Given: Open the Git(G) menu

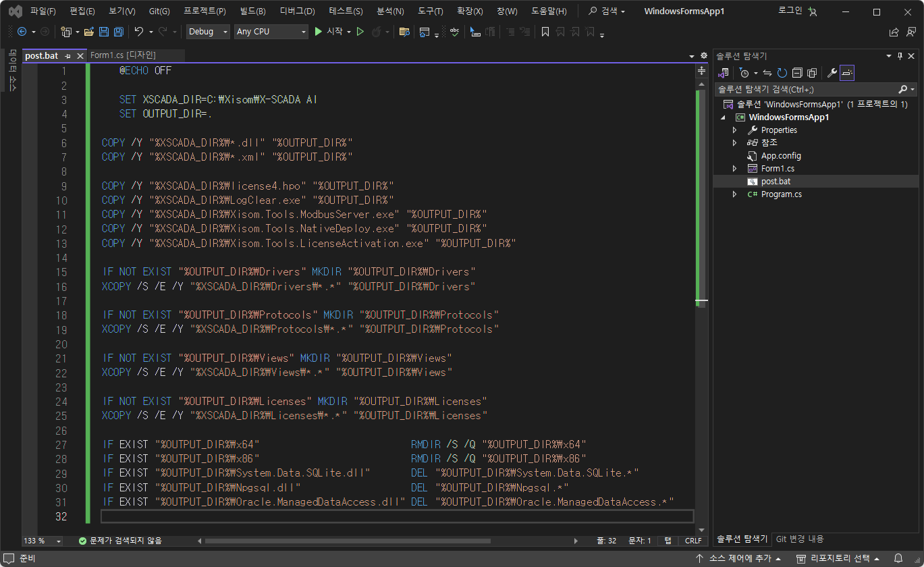Looking at the screenshot, I should [x=159, y=11].
